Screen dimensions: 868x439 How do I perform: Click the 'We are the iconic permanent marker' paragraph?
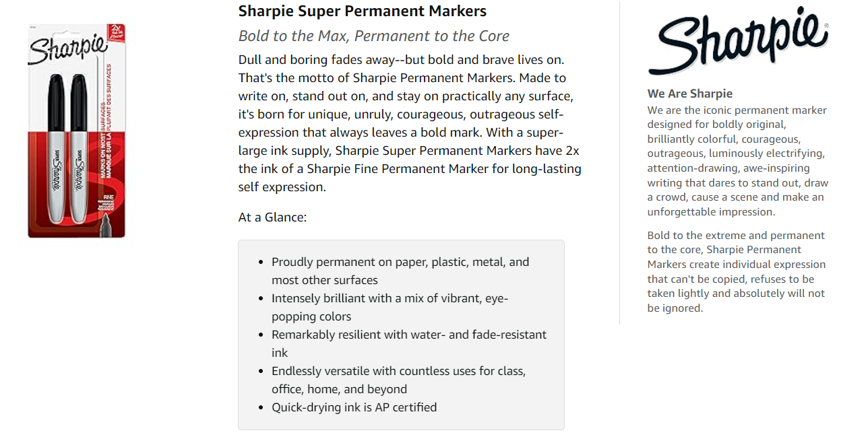click(x=738, y=161)
